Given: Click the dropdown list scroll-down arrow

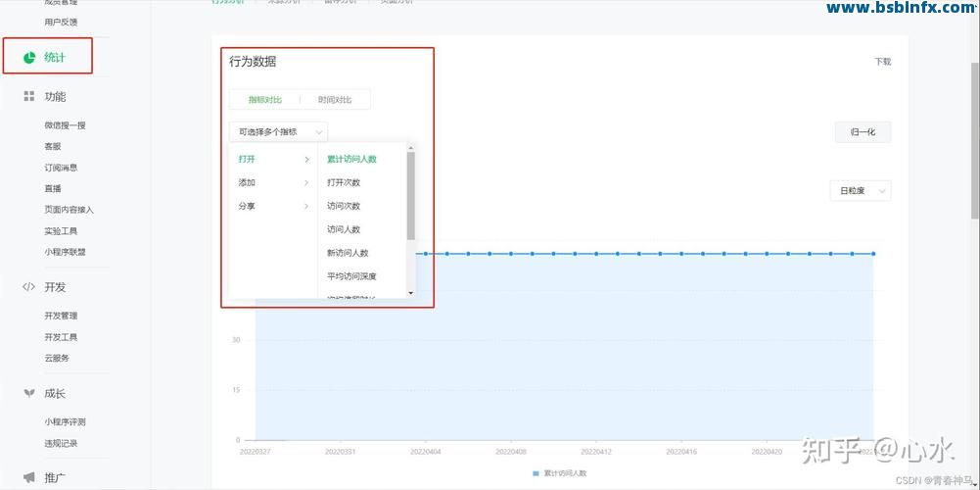Looking at the screenshot, I should (x=410, y=292).
